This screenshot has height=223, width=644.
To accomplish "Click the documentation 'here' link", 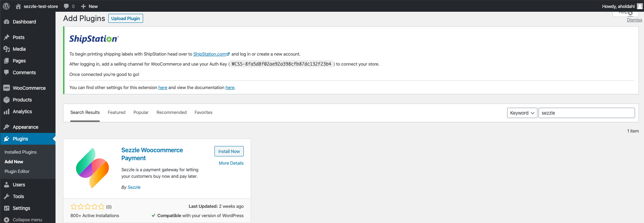I will (x=230, y=88).
